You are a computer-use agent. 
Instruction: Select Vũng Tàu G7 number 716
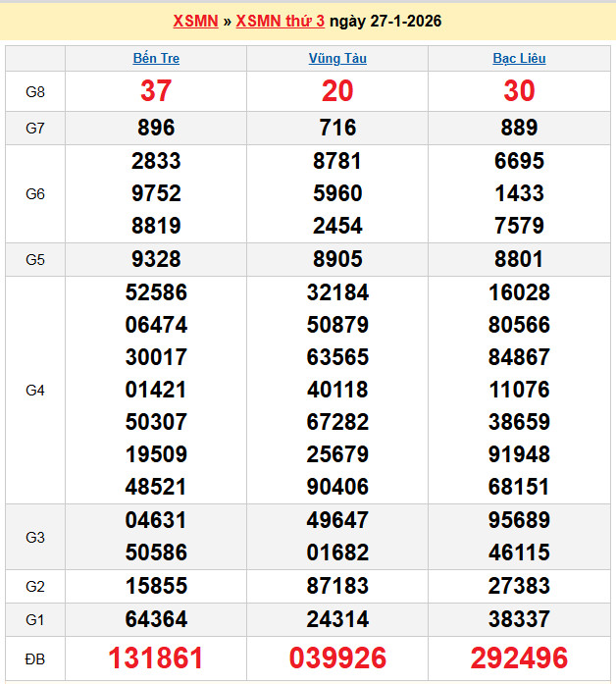click(337, 128)
